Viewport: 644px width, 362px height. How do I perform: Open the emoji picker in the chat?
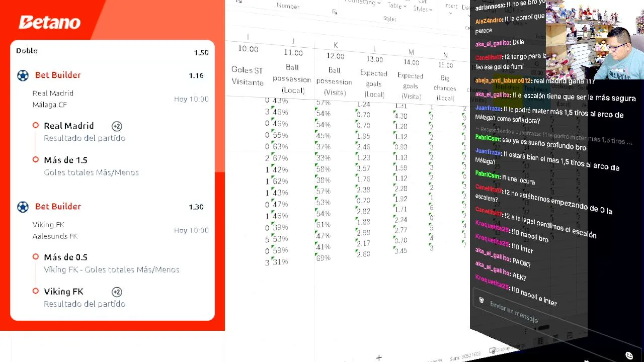[629, 355]
